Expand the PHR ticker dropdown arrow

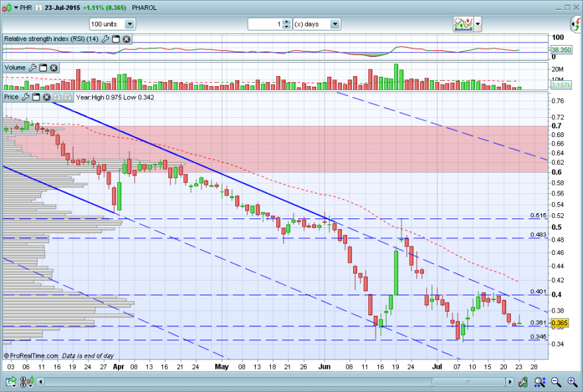coord(16,8)
